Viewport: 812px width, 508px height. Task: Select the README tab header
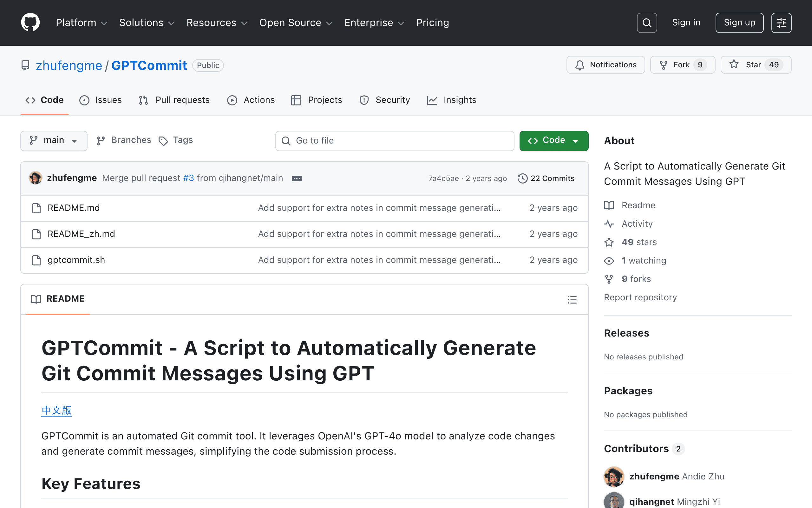tap(58, 299)
